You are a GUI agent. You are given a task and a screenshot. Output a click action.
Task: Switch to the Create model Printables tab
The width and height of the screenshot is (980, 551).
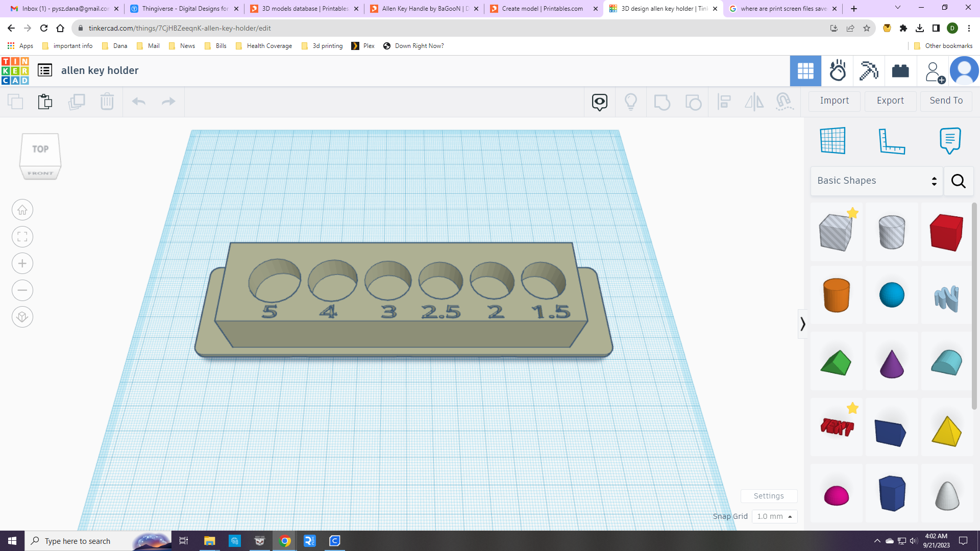click(543, 9)
